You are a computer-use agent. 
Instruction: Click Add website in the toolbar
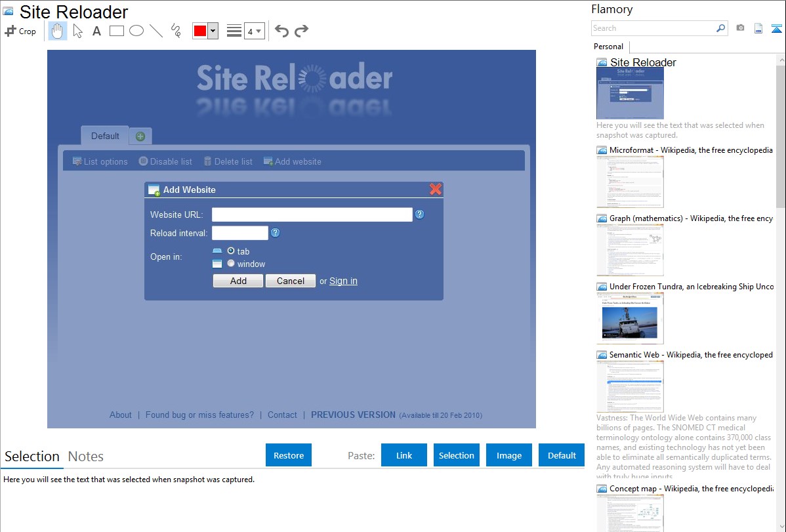293,161
